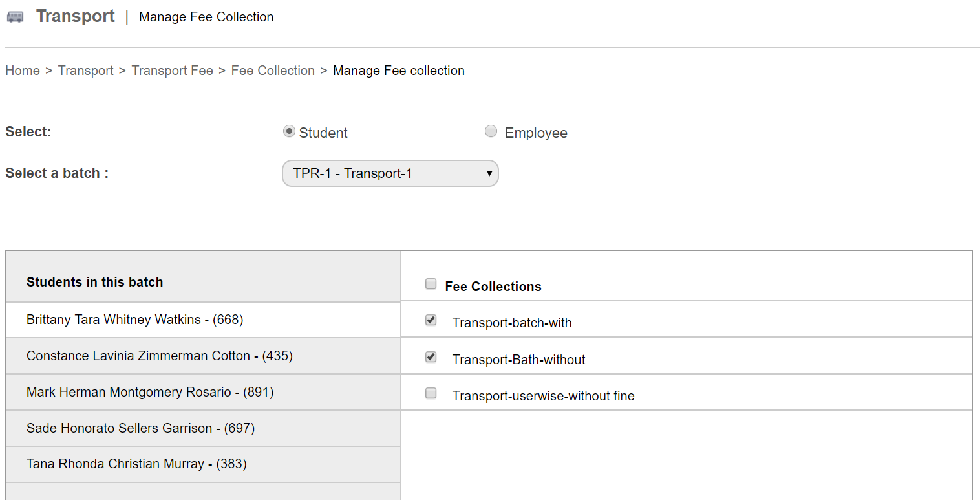Click the Transport bus icon

pyautogui.click(x=15, y=17)
